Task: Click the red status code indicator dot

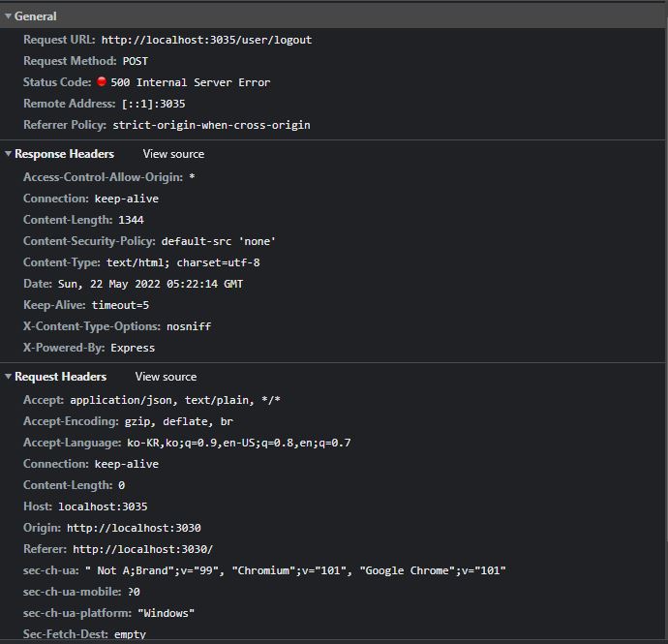Action: 102,82
